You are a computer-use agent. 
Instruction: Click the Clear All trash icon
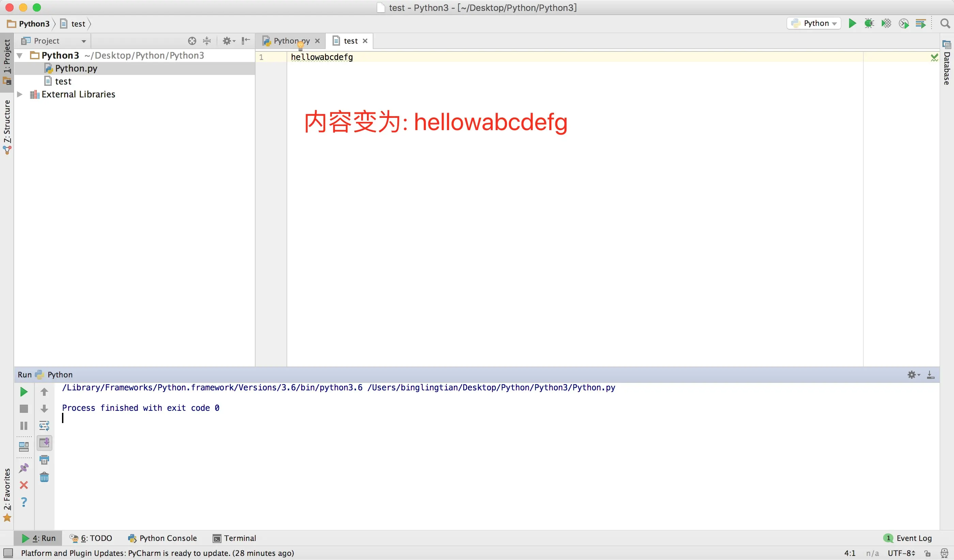tap(44, 477)
